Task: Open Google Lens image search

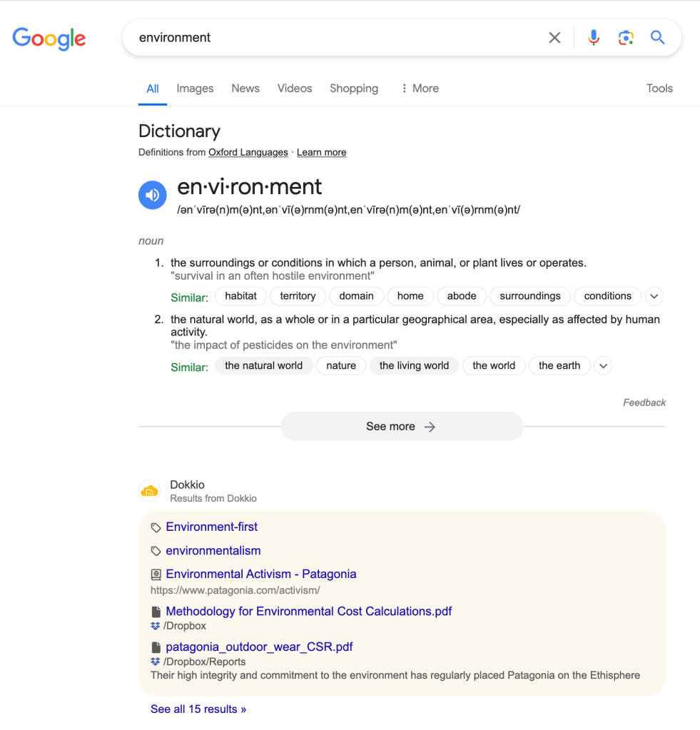Action: pos(626,38)
